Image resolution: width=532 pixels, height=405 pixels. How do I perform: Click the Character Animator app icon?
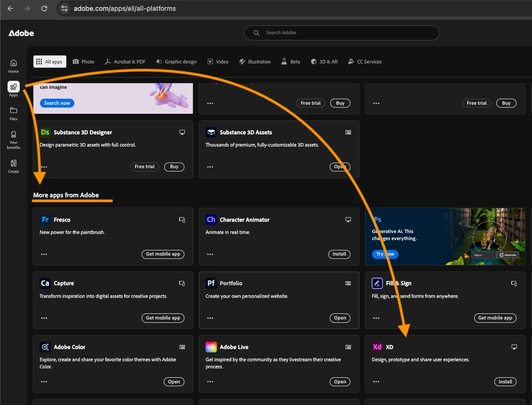click(211, 219)
